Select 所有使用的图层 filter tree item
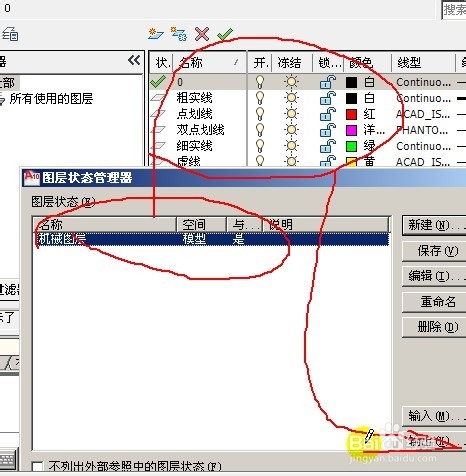The width and height of the screenshot is (466, 476). click(51, 99)
